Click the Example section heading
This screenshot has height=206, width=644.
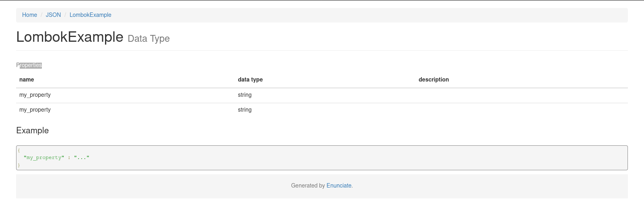32,131
